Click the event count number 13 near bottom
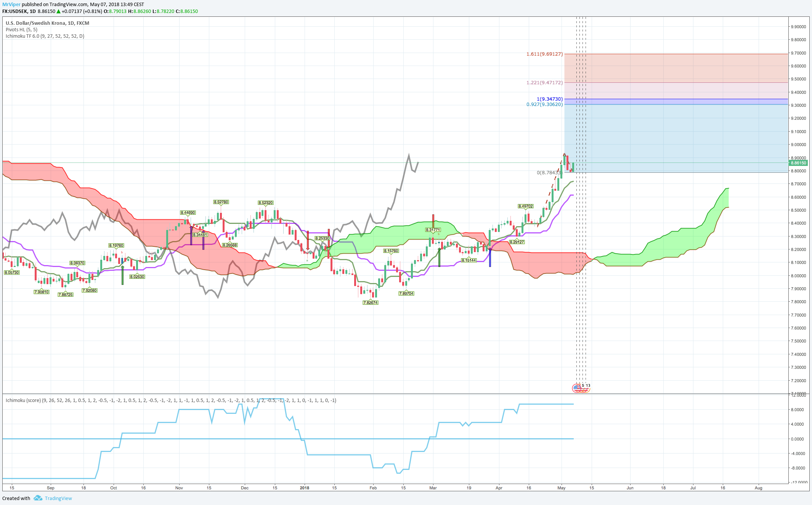 pos(588,386)
